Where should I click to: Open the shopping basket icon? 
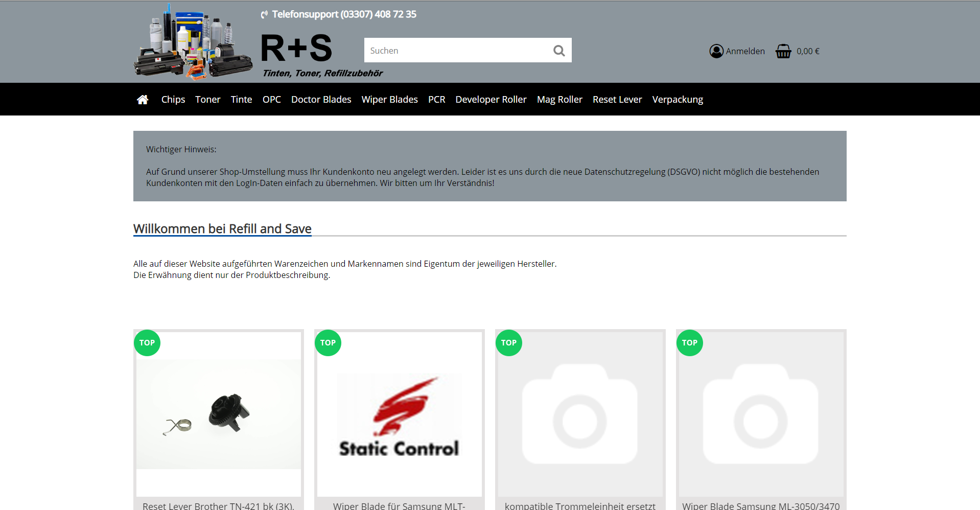[x=783, y=51]
